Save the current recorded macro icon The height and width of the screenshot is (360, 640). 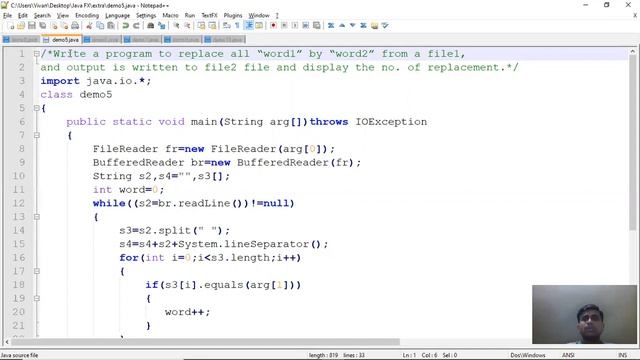(x=316, y=26)
